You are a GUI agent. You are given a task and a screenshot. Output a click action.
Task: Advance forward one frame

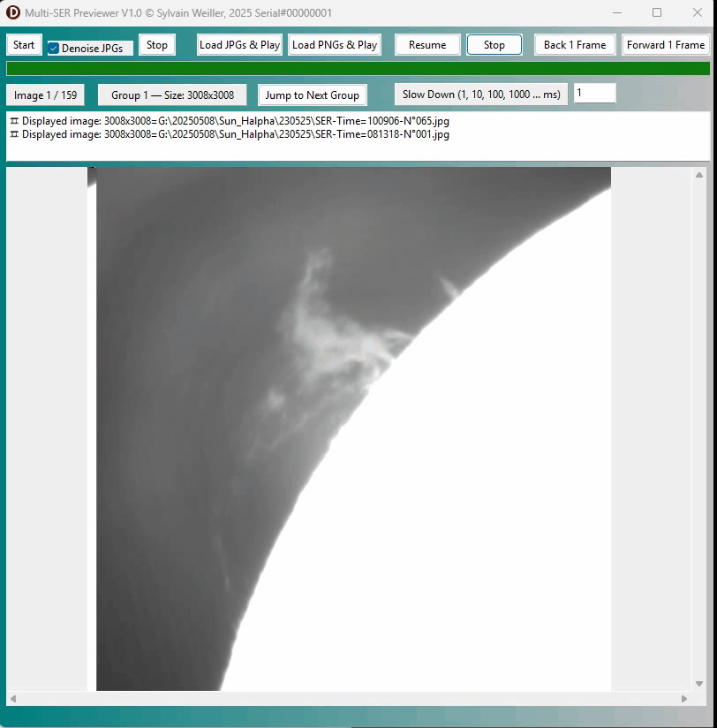(x=666, y=45)
